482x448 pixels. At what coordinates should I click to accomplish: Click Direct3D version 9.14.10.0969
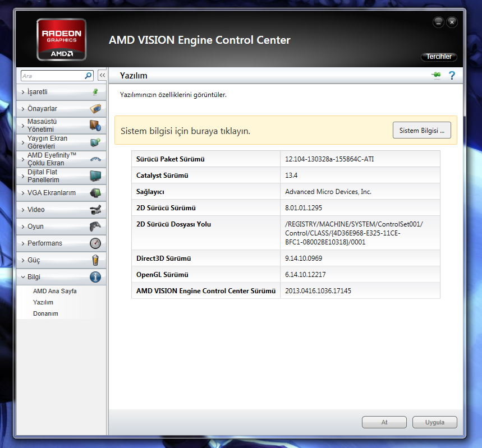pyautogui.click(x=304, y=258)
